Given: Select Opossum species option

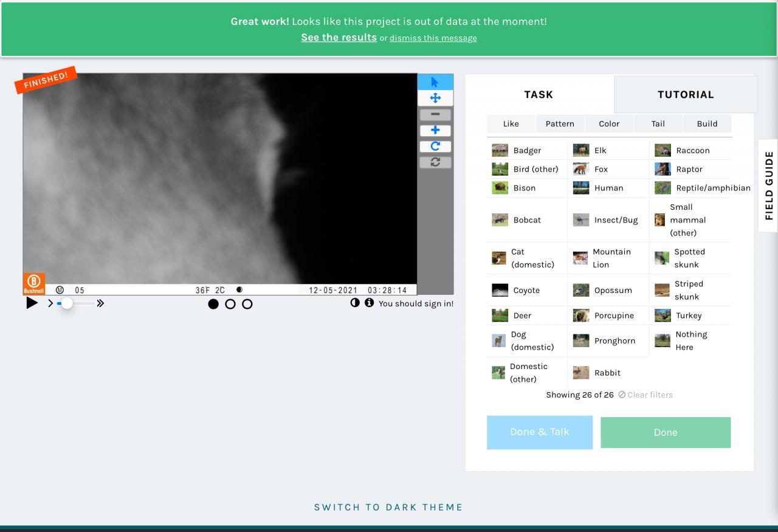Looking at the screenshot, I should (x=608, y=290).
